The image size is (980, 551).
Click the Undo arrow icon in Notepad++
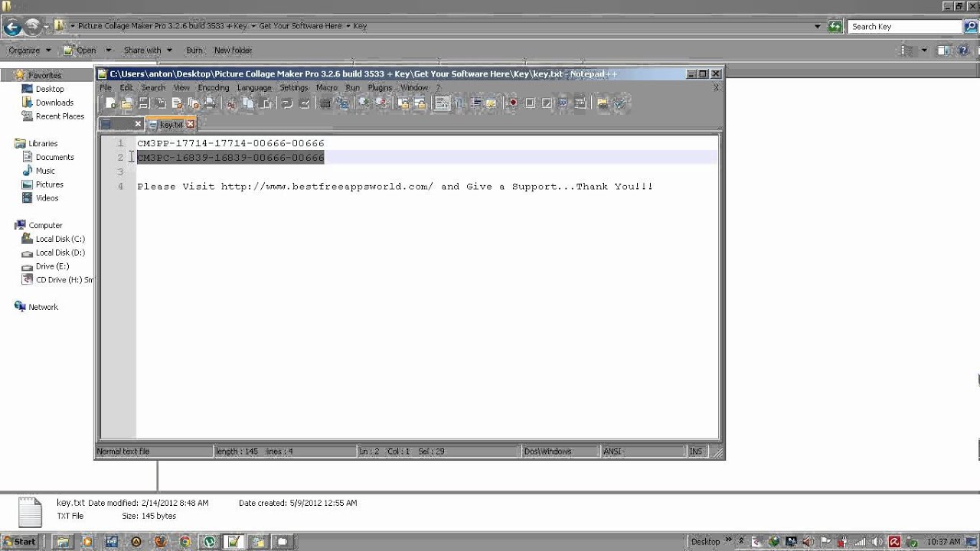tap(286, 103)
